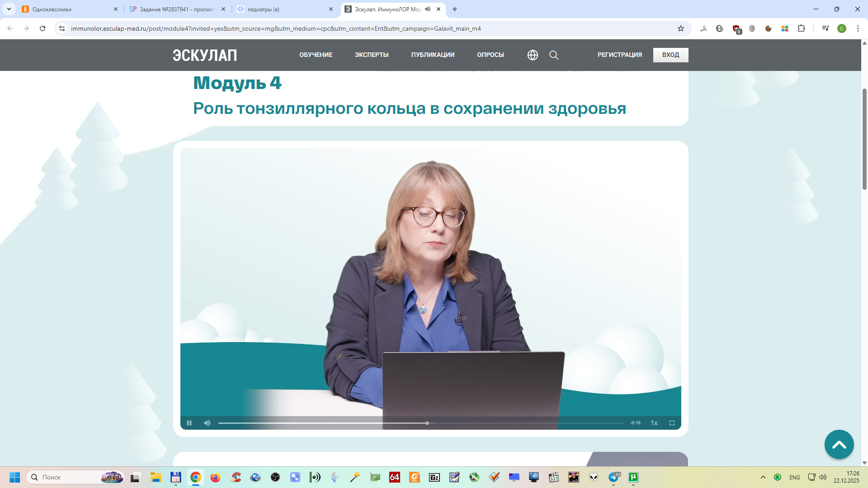
Task: Click the ВХОД login button
Action: coord(670,55)
